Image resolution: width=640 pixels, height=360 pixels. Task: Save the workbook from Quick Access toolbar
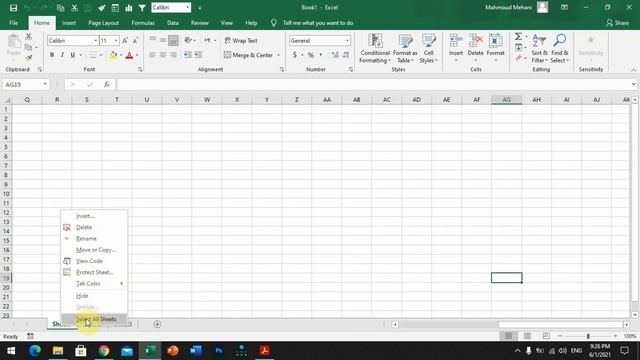click(13, 8)
